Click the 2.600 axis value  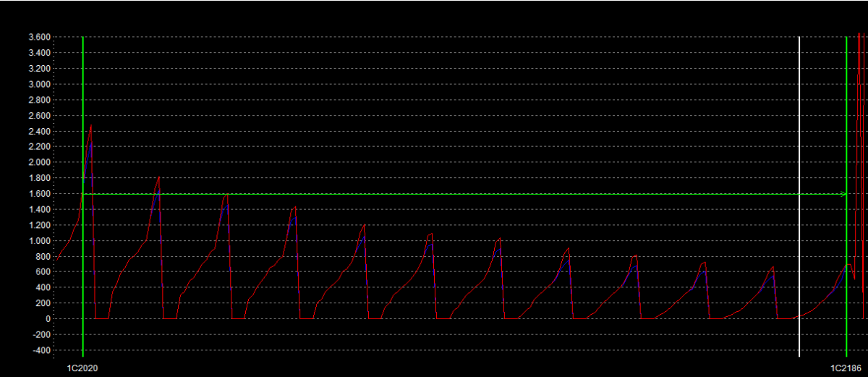click(39, 116)
